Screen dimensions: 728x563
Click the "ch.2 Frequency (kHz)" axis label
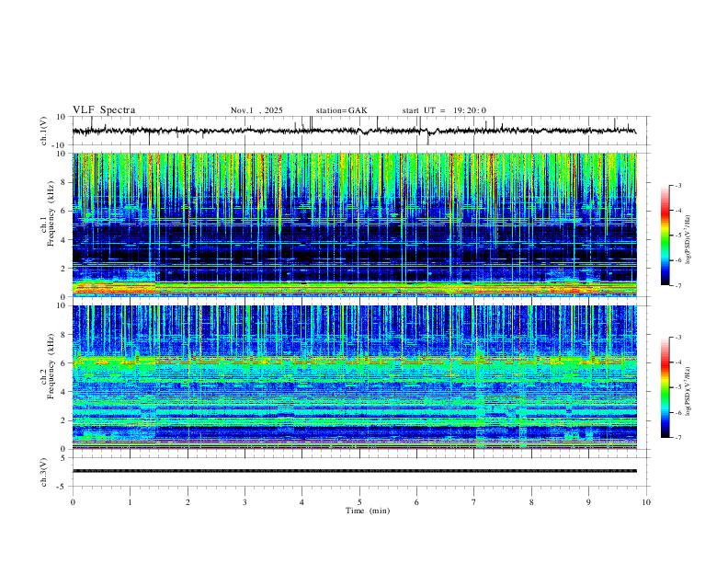click(x=47, y=366)
